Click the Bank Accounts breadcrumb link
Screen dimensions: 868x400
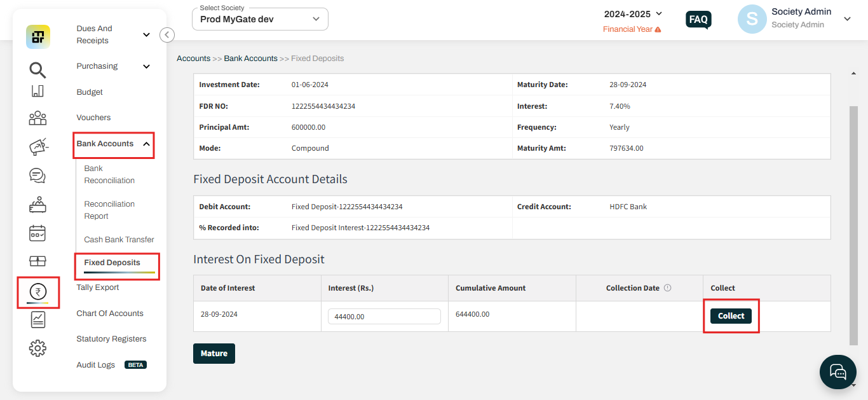[250, 58]
